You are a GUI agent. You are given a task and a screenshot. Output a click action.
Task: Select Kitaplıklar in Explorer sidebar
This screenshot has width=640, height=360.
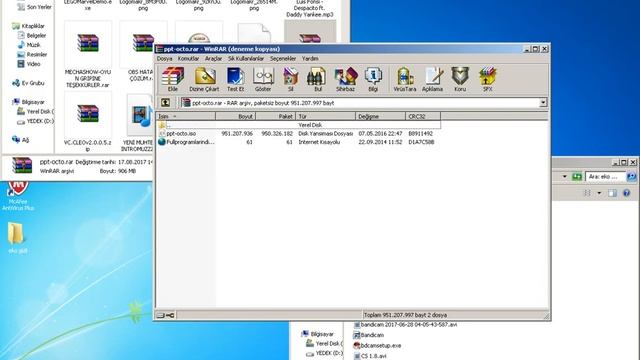point(29,26)
